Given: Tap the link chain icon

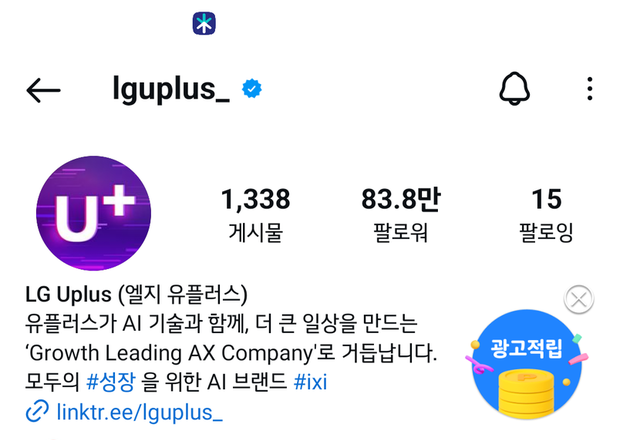Looking at the screenshot, I should (x=37, y=411).
